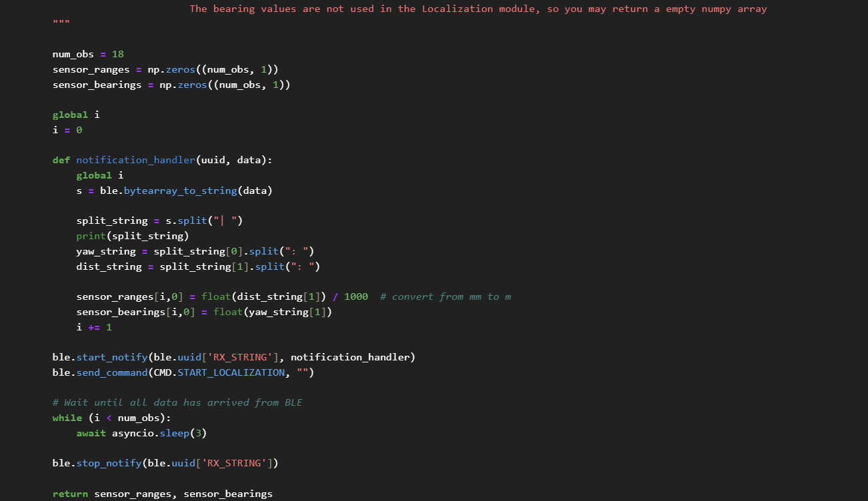The width and height of the screenshot is (868, 501).
Task: Click dist_string variable at its assignment
Action: [109, 266]
